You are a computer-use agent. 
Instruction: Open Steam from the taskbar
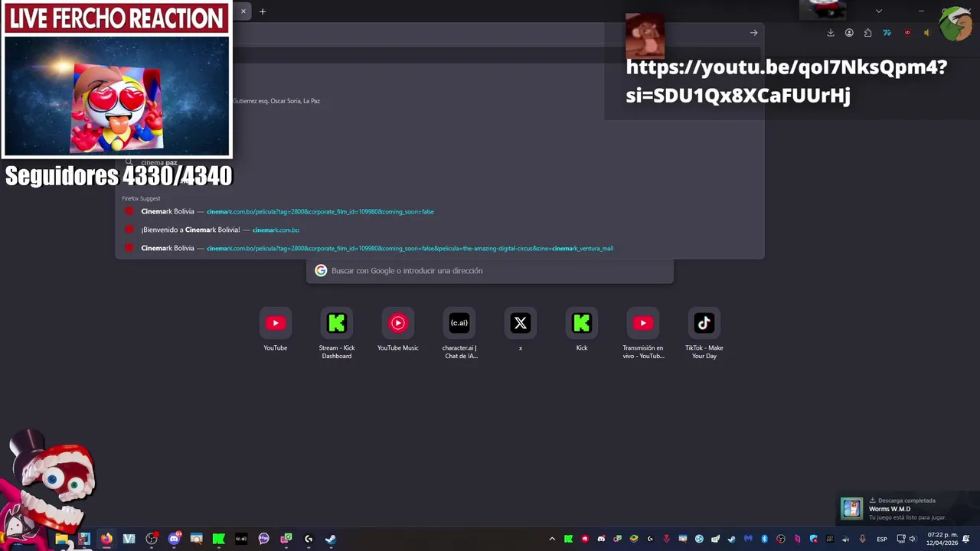(x=331, y=539)
